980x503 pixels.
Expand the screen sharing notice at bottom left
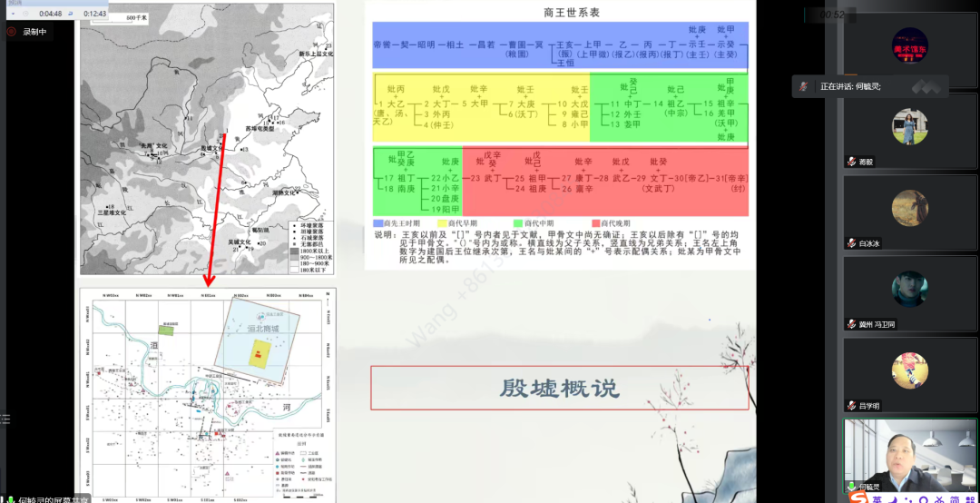point(54,498)
